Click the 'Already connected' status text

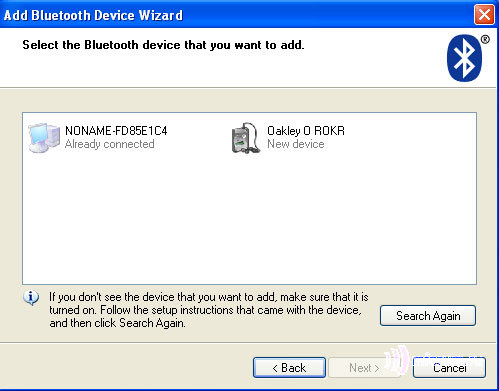110,144
